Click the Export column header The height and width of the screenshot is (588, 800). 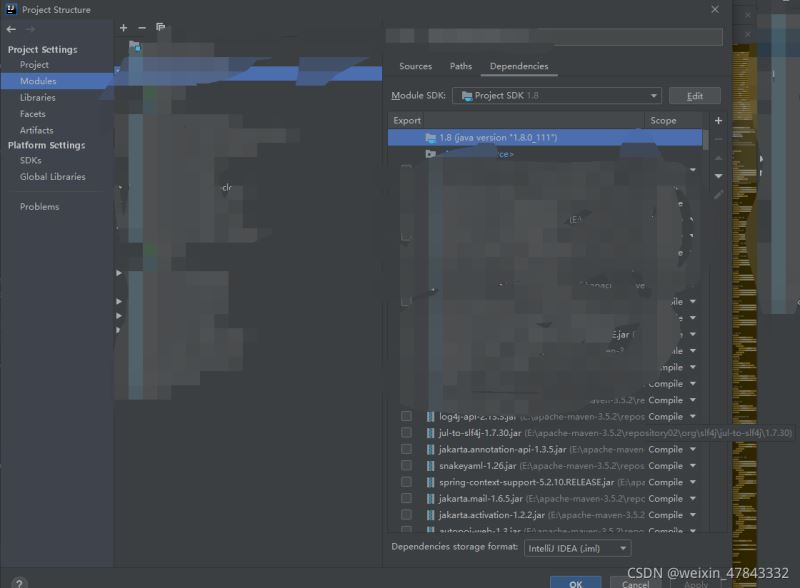pos(407,120)
